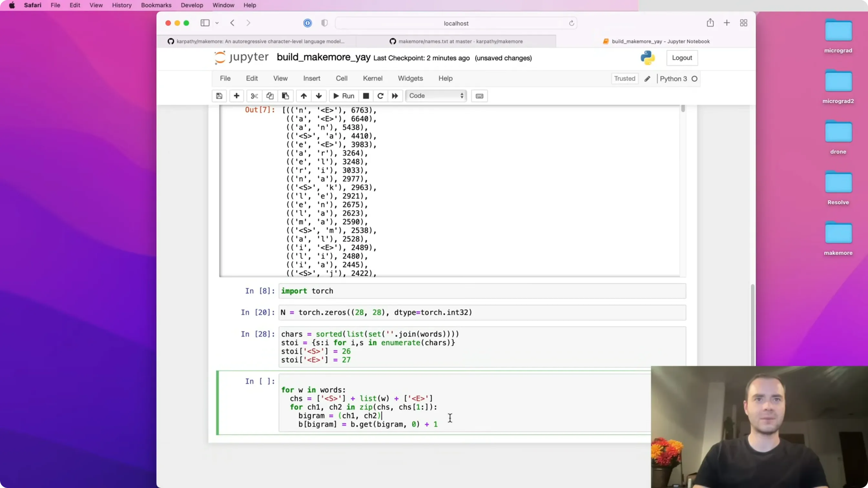Move selected cell down arrow

[319, 96]
